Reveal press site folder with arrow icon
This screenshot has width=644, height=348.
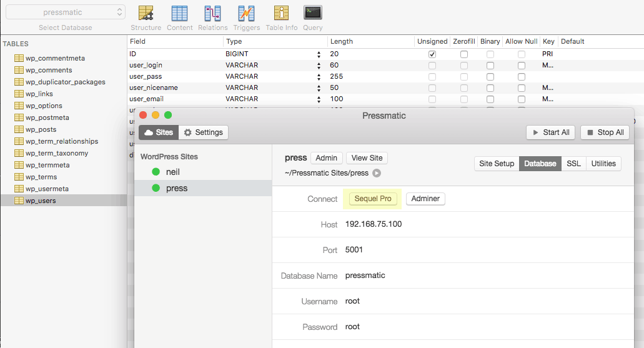[x=377, y=173]
